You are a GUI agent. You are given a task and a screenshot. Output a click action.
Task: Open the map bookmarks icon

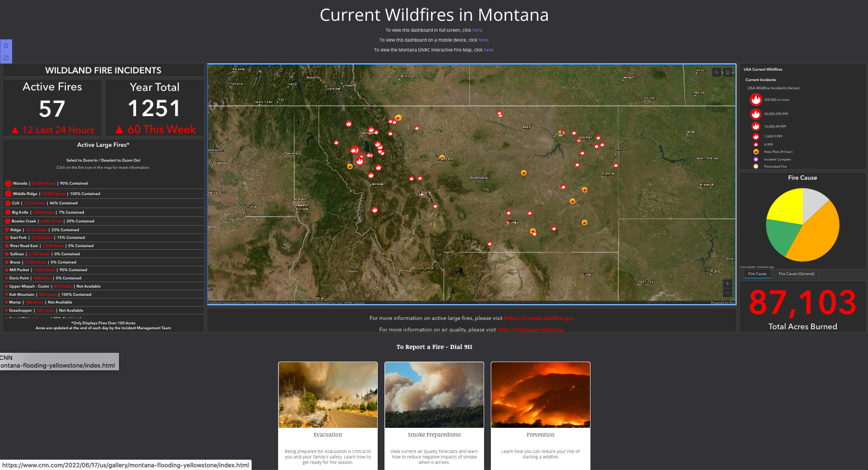(727, 72)
